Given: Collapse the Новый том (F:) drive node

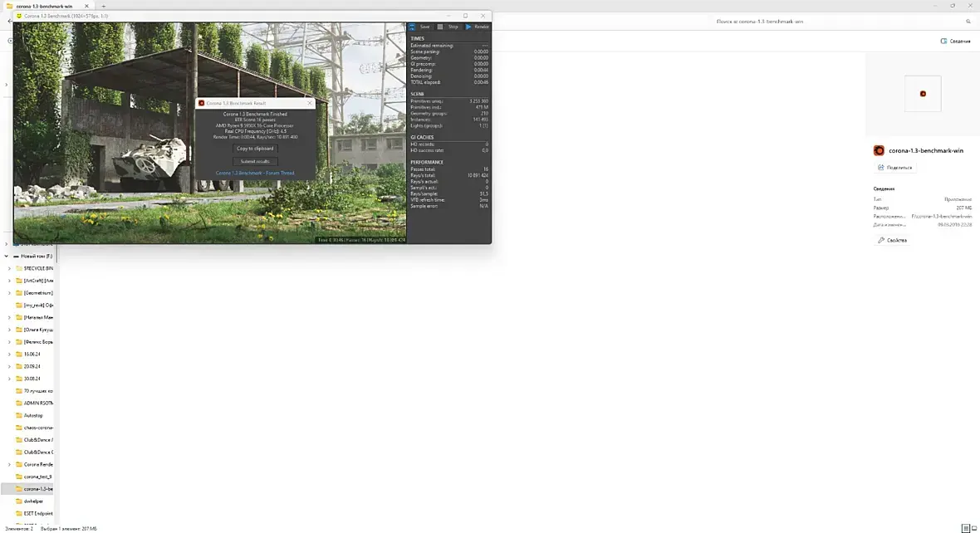Looking at the screenshot, I should coord(7,257).
